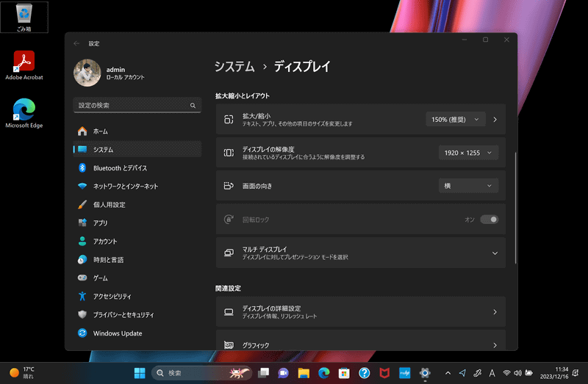588x384 pixels.
Task: Open McAfee from the taskbar
Action: pyautogui.click(x=384, y=373)
